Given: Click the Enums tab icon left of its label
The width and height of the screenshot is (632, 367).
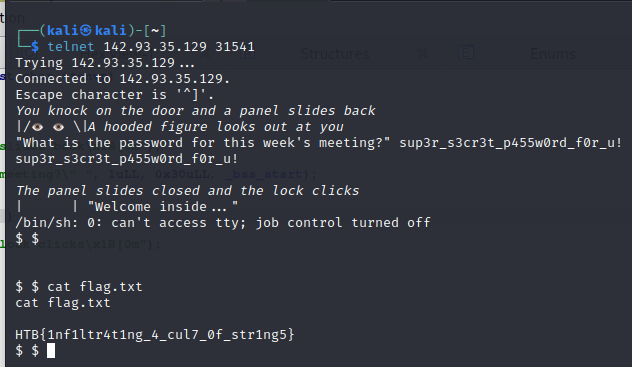Looking at the screenshot, I should point(466,53).
